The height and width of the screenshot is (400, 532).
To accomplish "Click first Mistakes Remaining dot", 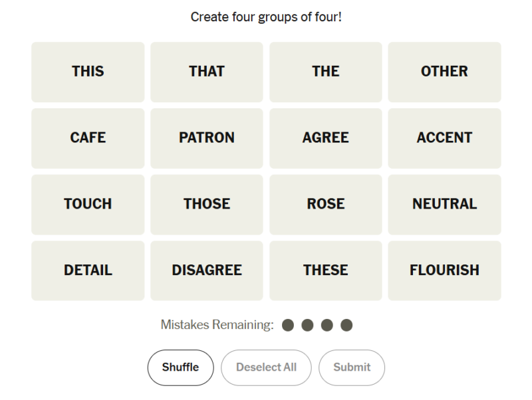I will click(288, 325).
